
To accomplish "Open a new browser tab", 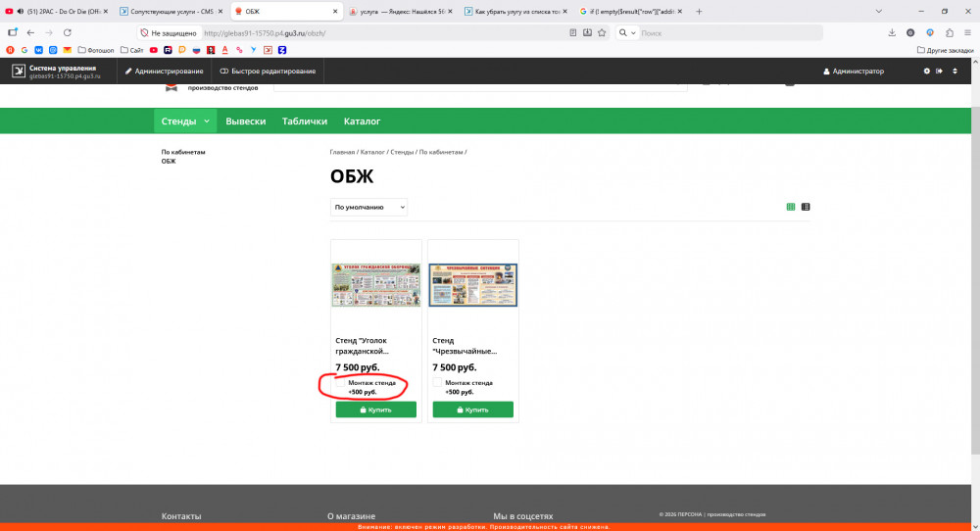I will click(698, 11).
